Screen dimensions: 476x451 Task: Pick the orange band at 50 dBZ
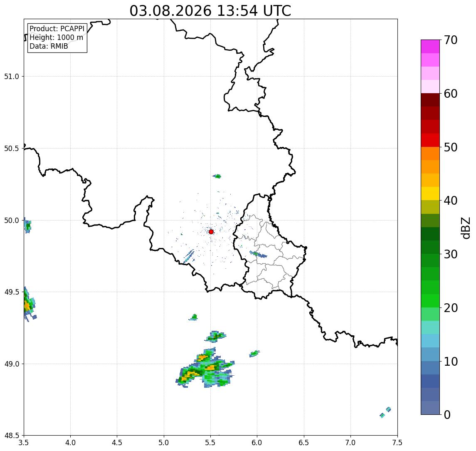430,154
